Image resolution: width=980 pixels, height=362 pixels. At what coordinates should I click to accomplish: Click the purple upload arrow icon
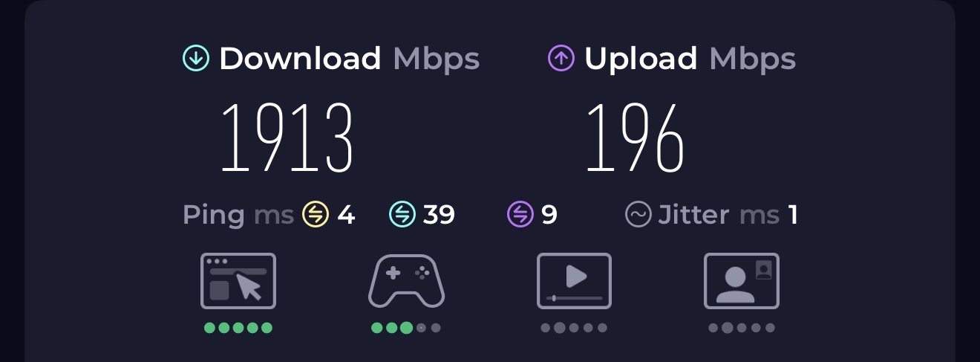(561, 58)
